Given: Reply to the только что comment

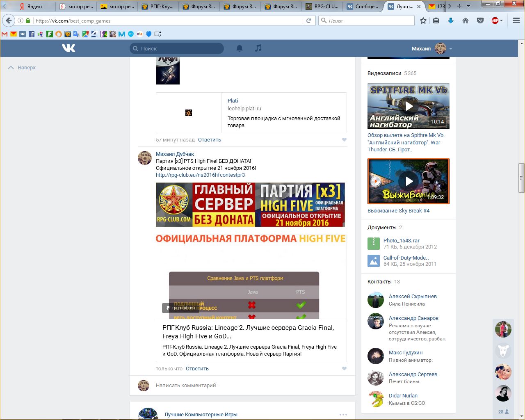Looking at the screenshot, I should (x=197, y=369).
